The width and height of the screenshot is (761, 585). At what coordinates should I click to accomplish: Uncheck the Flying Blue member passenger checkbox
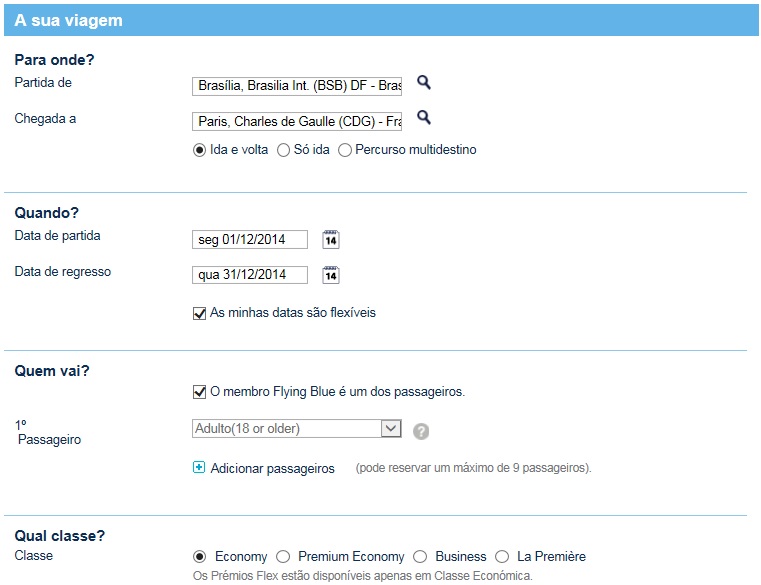[199, 392]
